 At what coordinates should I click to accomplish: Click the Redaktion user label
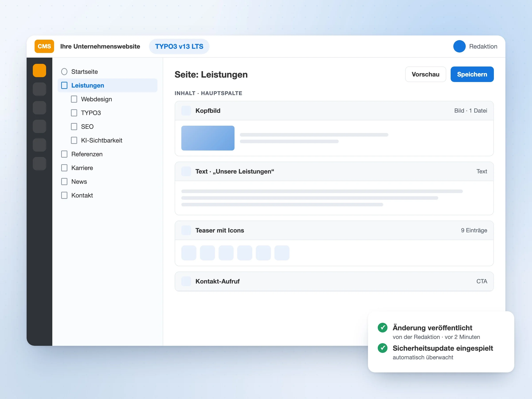(483, 46)
